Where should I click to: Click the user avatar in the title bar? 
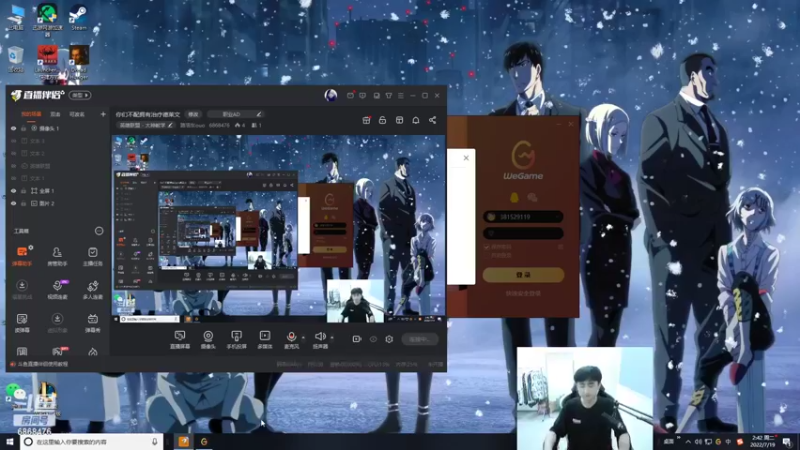[x=331, y=95]
